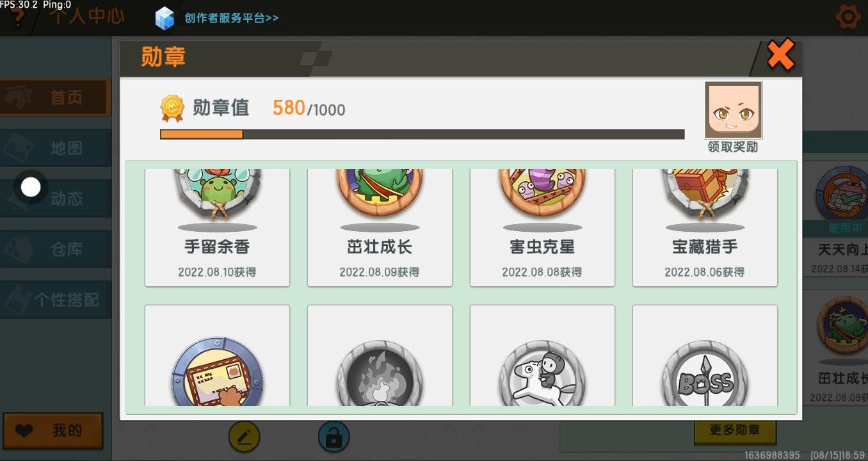Open the settings gear icon

pyautogui.click(x=848, y=17)
